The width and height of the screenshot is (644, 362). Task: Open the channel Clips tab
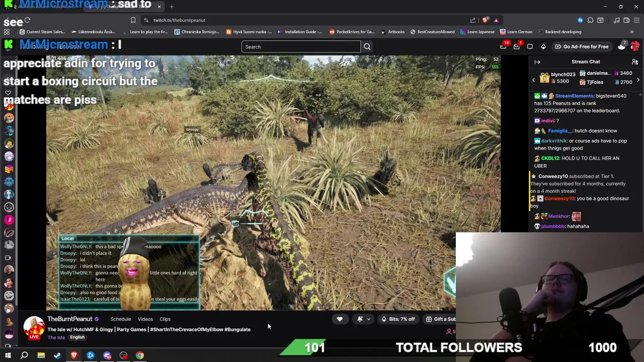click(x=165, y=319)
